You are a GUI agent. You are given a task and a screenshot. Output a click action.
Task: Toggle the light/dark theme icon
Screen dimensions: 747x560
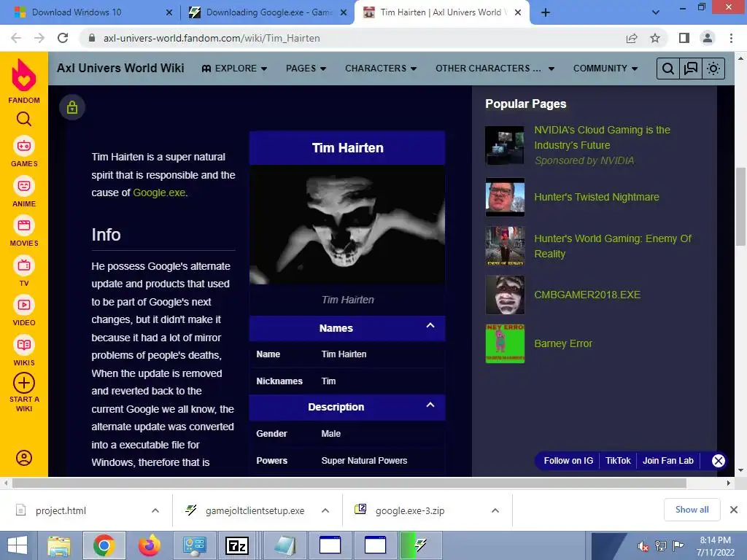(713, 69)
